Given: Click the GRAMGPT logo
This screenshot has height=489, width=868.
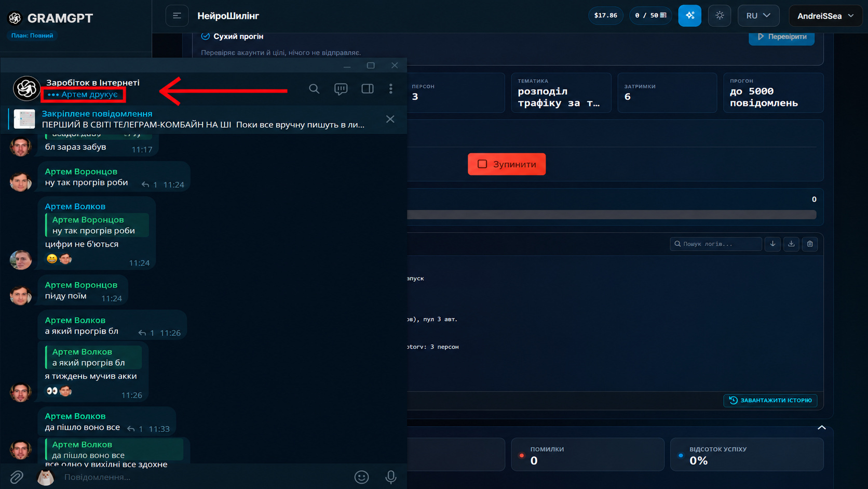Looking at the screenshot, I should [x=50, y=18].
